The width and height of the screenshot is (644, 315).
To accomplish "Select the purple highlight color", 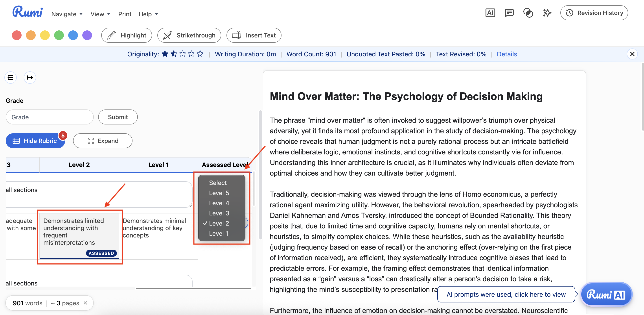I will coord(87,35).
